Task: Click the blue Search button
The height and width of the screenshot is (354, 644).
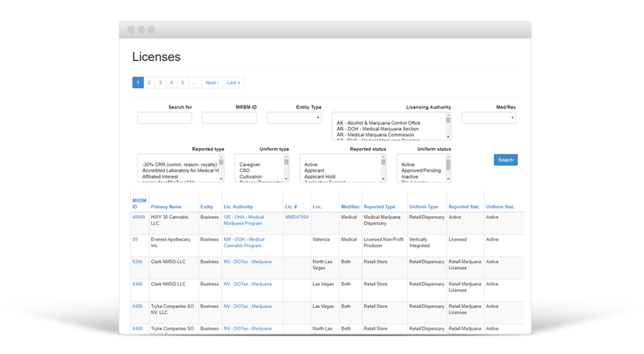Action: click(506, 160)
